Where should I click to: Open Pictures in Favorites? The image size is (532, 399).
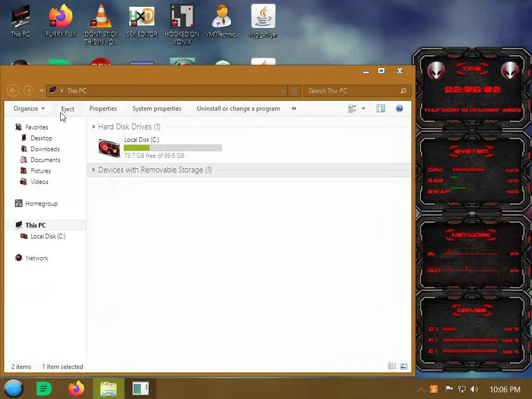pyautogui.click(x=41, y=170)
